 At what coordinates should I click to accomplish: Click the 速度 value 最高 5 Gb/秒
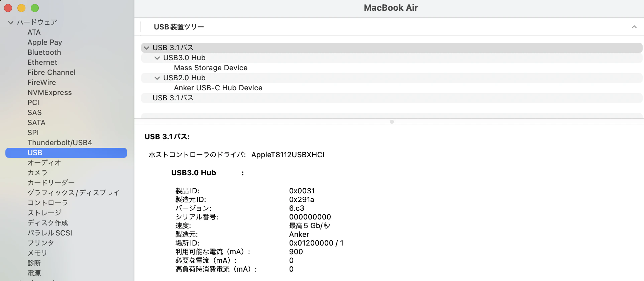pyautogui.click(x=310, y=226)
